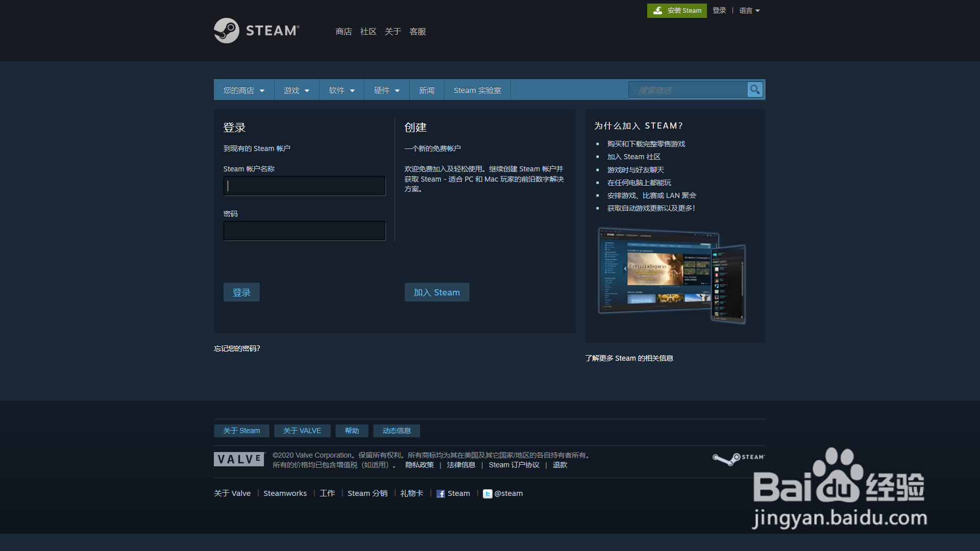Click the 加入 Steam button
The width and height of the screenshot is (980, 551).
437,292
